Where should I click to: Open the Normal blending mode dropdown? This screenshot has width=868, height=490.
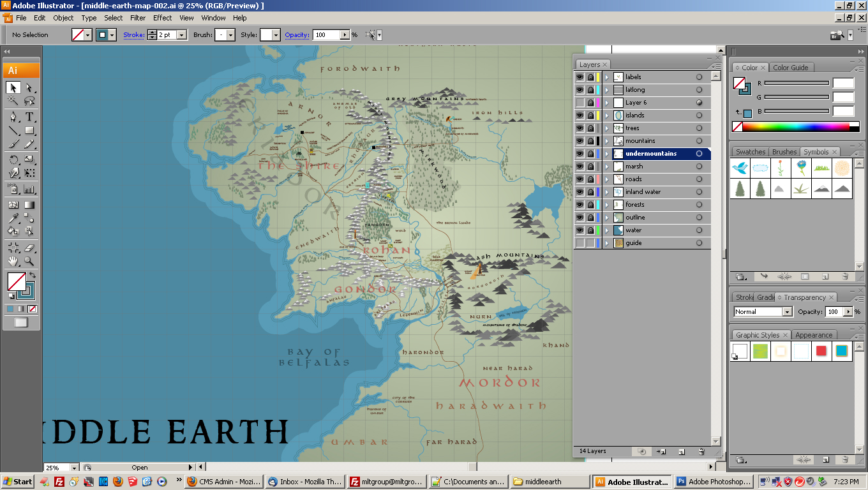pyautogui.click(x=787, y=311)
